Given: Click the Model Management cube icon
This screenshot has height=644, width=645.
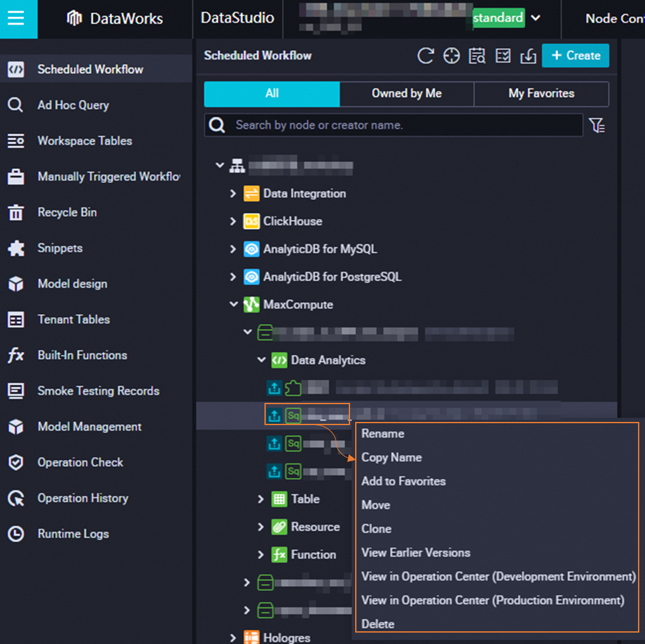Looking at the screenshot, I should (16, 427).
